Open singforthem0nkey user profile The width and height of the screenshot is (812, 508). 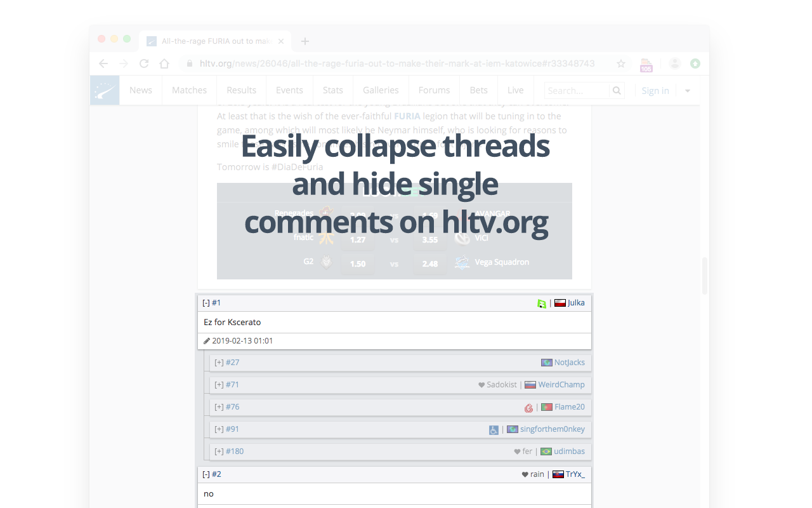click(553, 429)
